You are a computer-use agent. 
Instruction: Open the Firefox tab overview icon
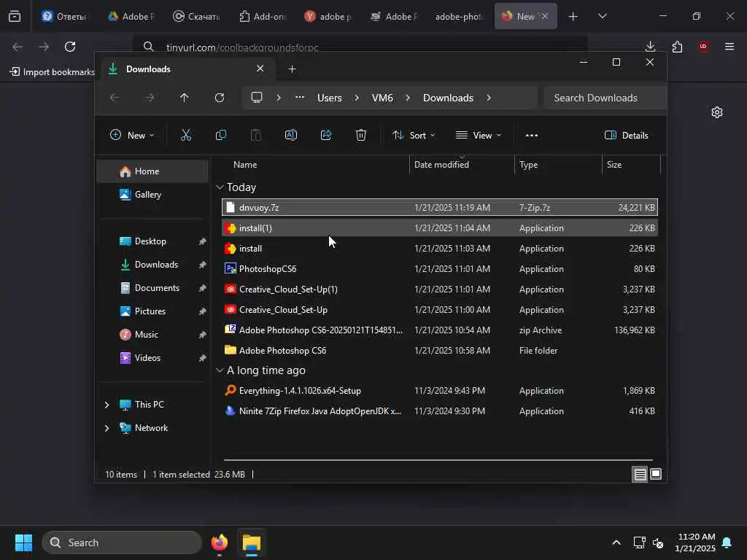(15, 16)
